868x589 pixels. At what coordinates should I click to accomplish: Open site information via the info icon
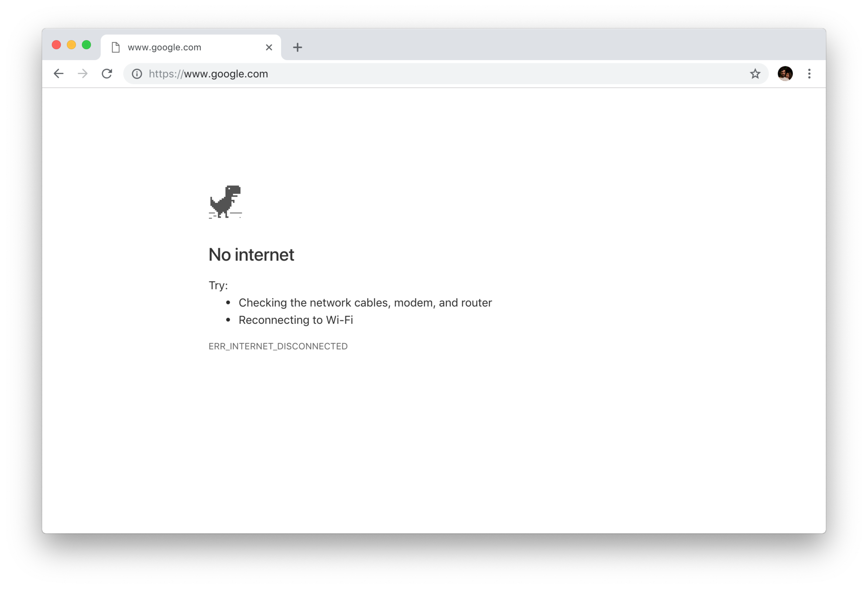[137, 74]
